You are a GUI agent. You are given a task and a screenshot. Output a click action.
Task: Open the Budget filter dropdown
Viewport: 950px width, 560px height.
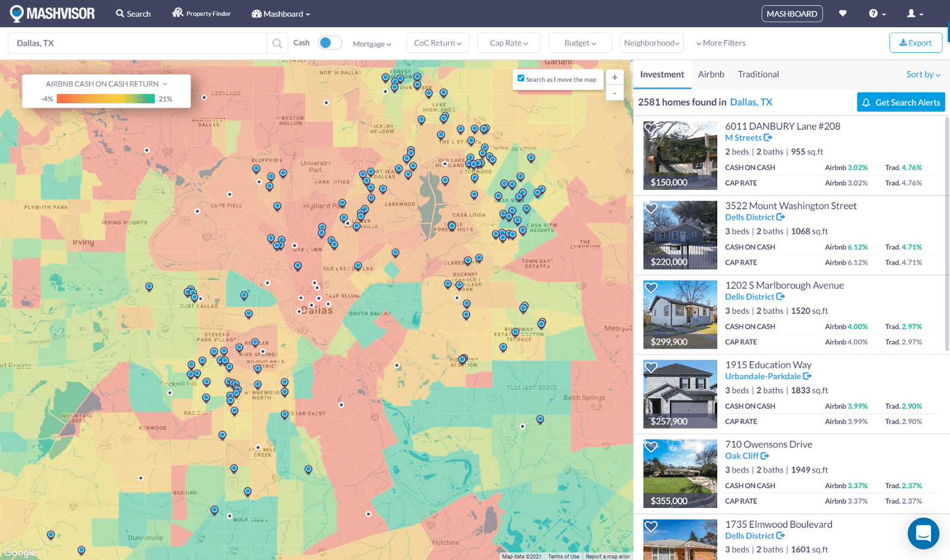click(579, 43)
